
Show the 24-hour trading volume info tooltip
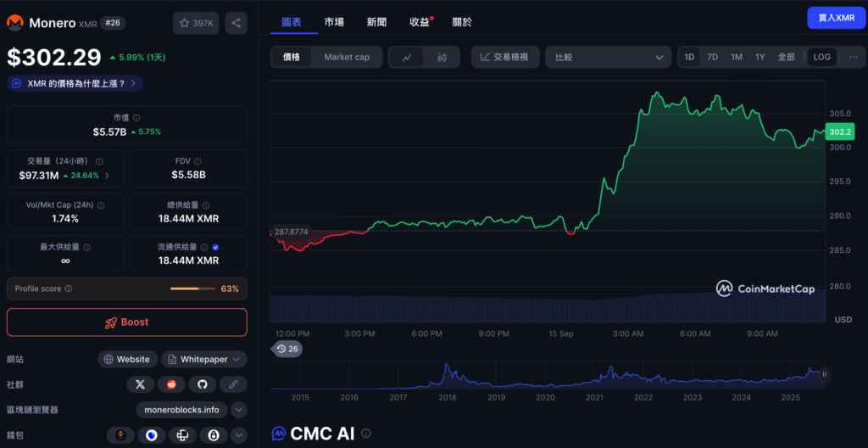coord(100,161)
